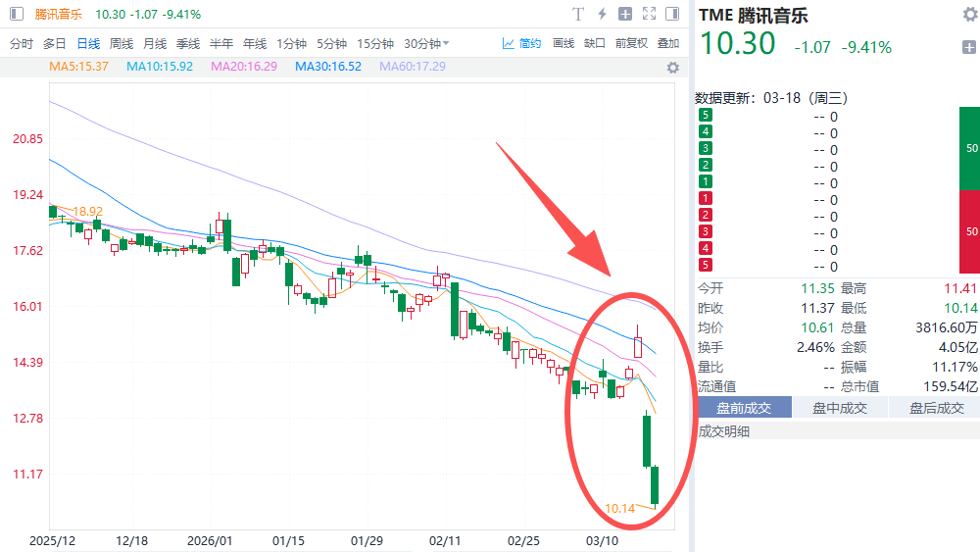Click MA10:15.92 indicator label
Screen dimensions: 980x552
click(x=160, y=67)
